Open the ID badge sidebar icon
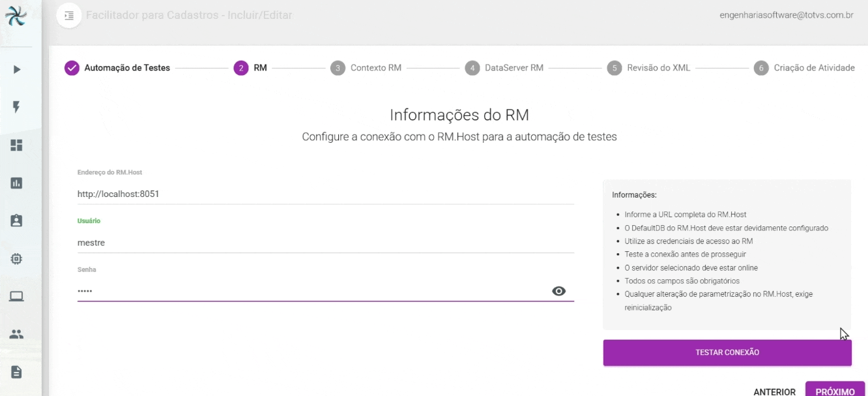 pyautogui.click(x=17, y=221)
